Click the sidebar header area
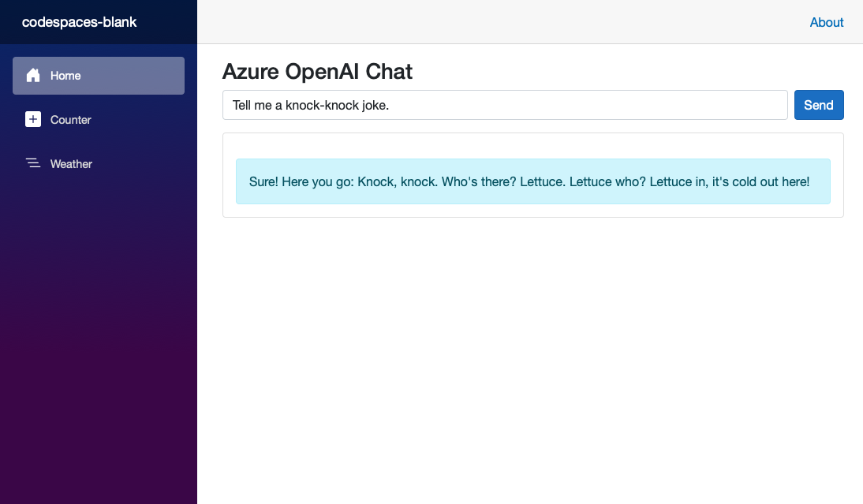 pos(98,22)
